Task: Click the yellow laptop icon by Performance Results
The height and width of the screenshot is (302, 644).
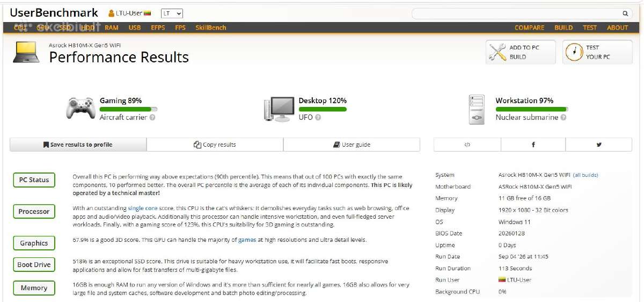Action: pos(27,53)
